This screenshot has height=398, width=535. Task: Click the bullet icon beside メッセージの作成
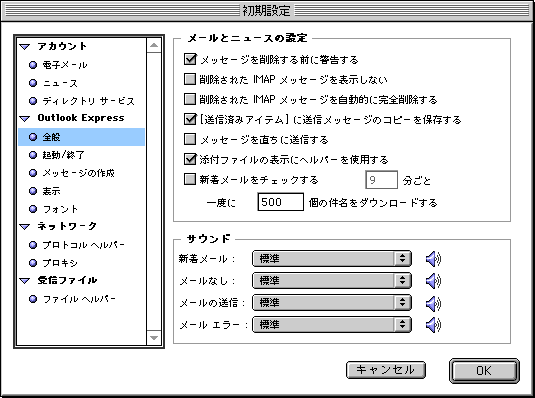[x=33, y=173]
